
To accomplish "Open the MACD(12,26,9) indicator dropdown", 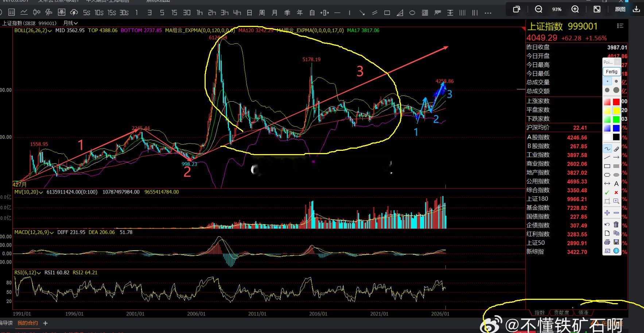I will click(34, 232).
